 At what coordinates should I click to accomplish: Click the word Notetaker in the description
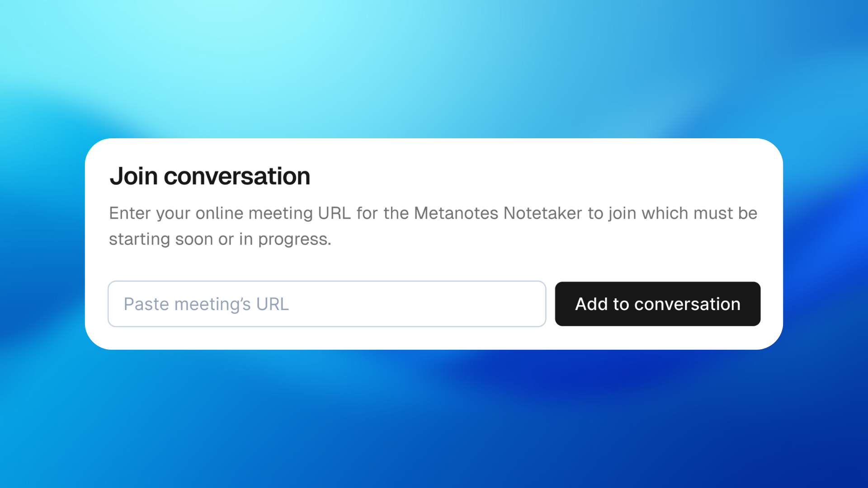[542, 213]
